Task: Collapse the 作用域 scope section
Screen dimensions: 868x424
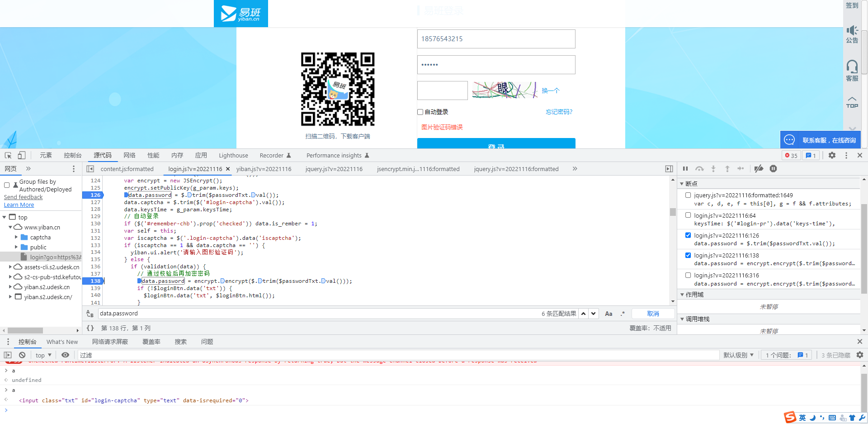Action: [682, 295]
